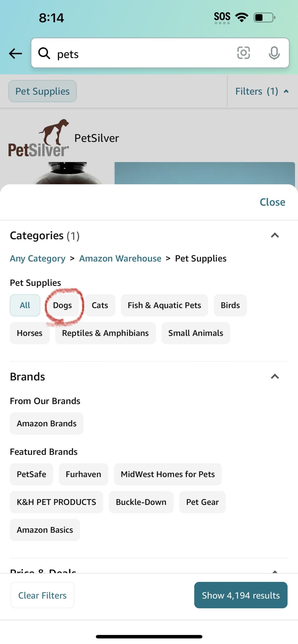The image size is (298, 644).
Task: Select the Cats category chip
Action: [x=100, y=305]
